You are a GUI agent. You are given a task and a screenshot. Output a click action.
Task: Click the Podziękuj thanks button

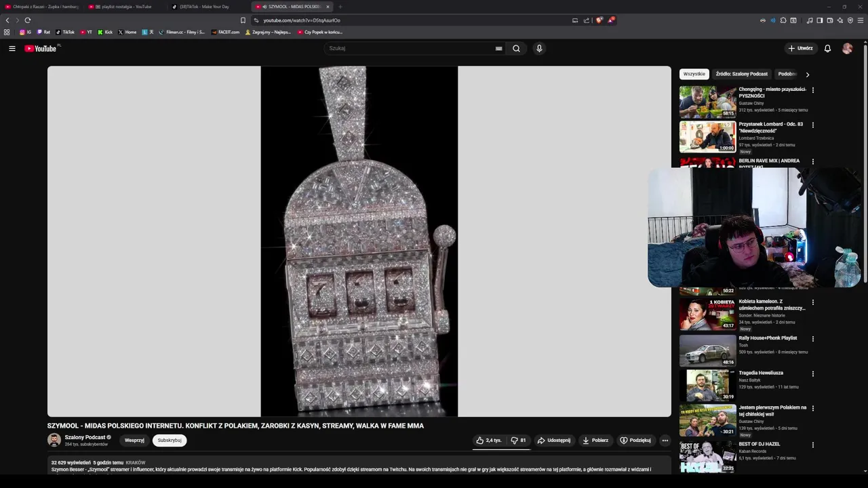tap(635, 440)
